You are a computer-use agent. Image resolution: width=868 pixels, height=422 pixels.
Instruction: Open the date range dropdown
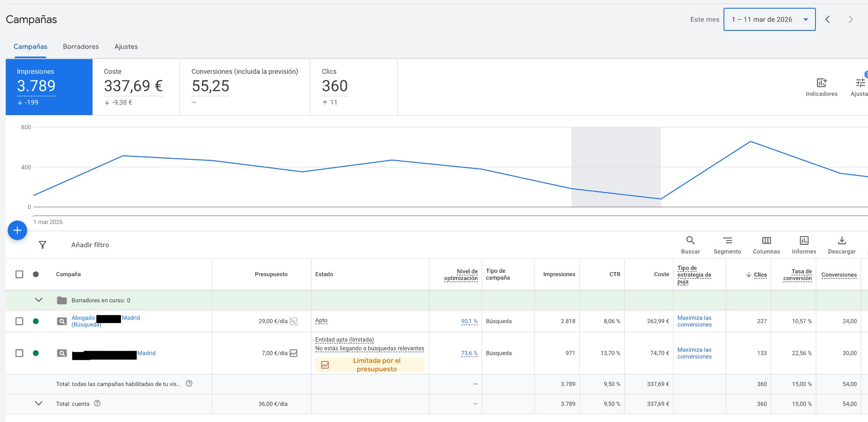point(769,20)
